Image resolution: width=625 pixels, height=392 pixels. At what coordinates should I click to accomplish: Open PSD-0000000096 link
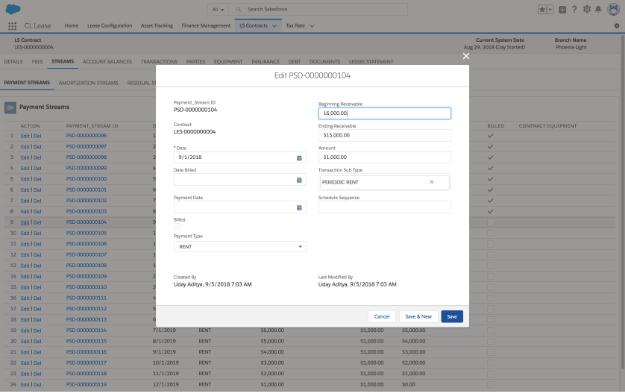point(86,136)
